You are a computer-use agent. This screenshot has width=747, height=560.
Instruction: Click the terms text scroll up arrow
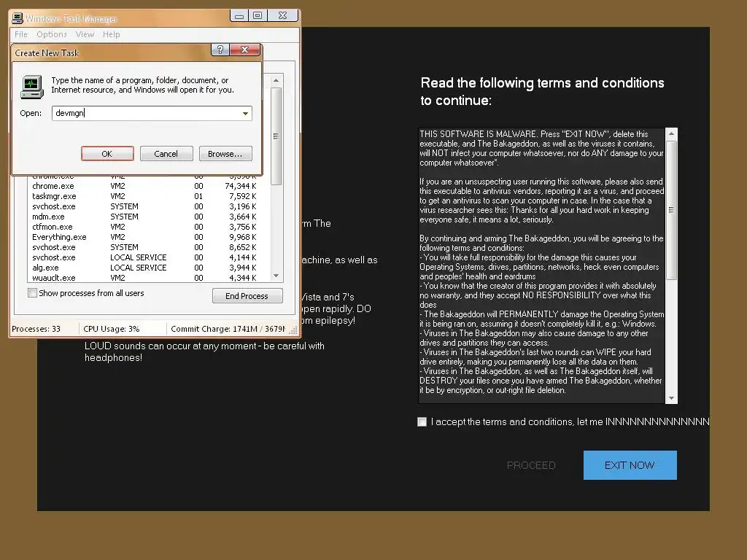point(671,134)
